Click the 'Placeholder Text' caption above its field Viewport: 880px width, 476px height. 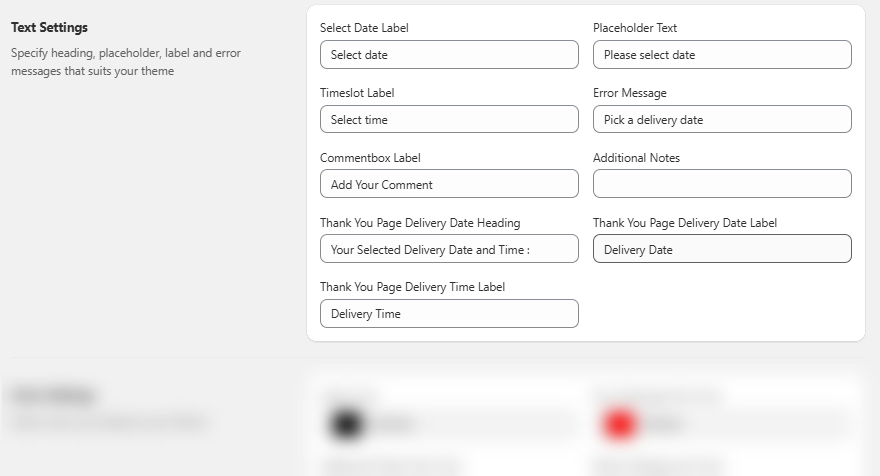(x=635, y=28)
